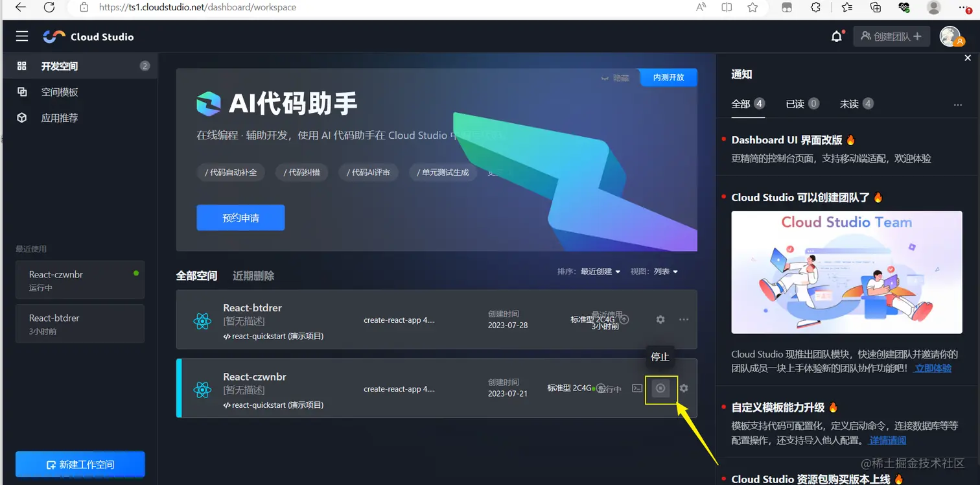Go back in the browser
Screen dimensions: 980x485
coord(20,7)
